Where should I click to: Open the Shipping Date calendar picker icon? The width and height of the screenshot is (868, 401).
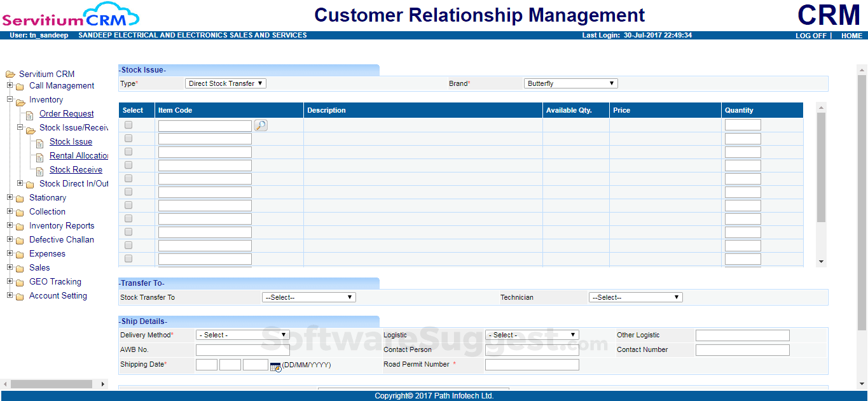tap(274, 366)
